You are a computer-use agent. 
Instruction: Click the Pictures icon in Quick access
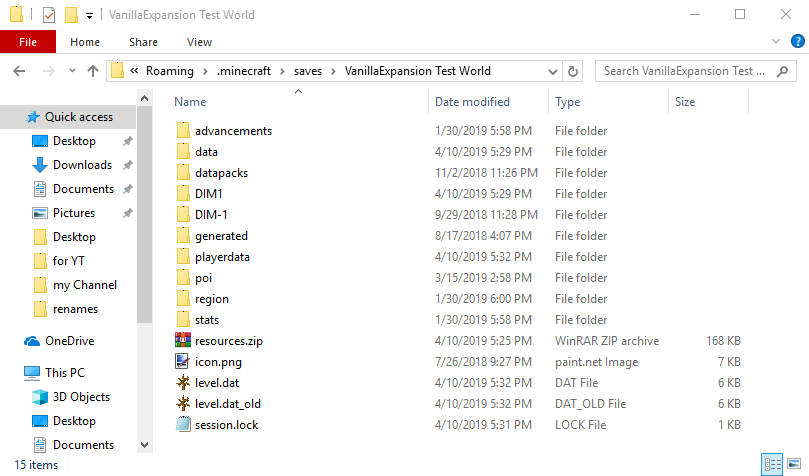click(x=40, y=213)
